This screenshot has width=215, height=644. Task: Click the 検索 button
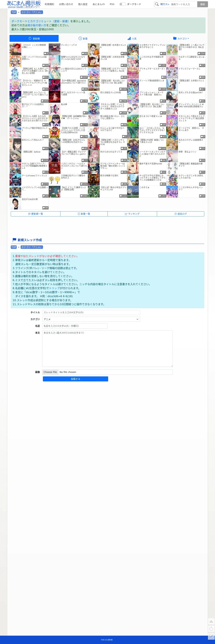tap(202, 4)
